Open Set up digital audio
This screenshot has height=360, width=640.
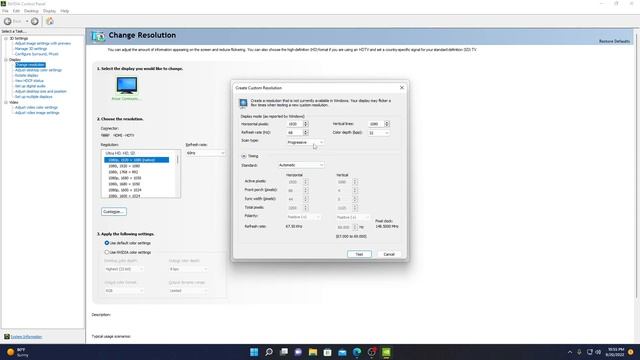click(30, 86)
